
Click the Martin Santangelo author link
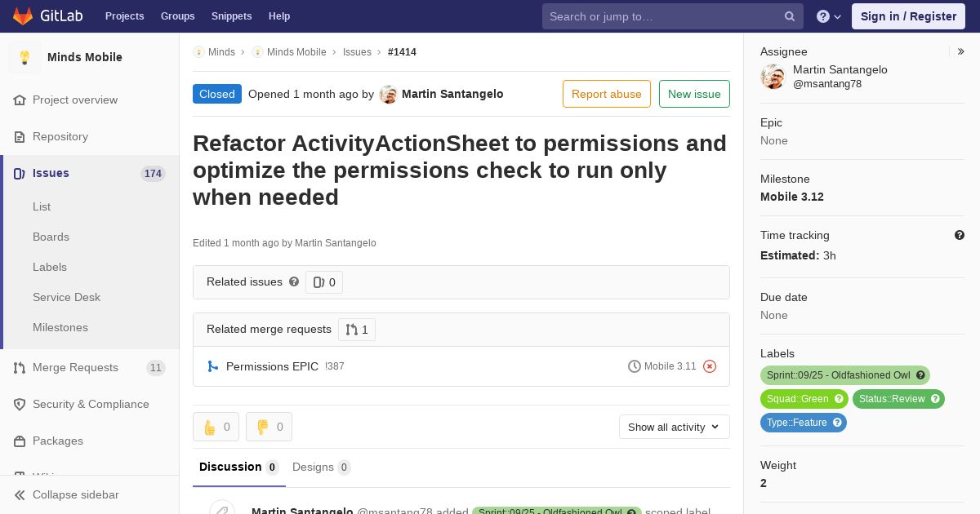click(x=452, y=94)
